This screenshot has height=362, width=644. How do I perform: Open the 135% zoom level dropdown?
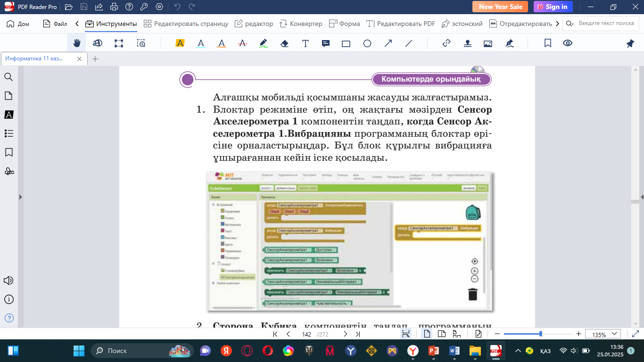(x=603, y=334)
